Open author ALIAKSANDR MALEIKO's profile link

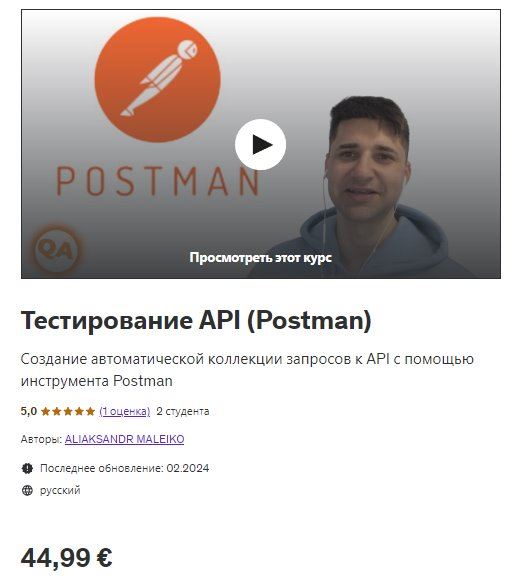point(124,439)
